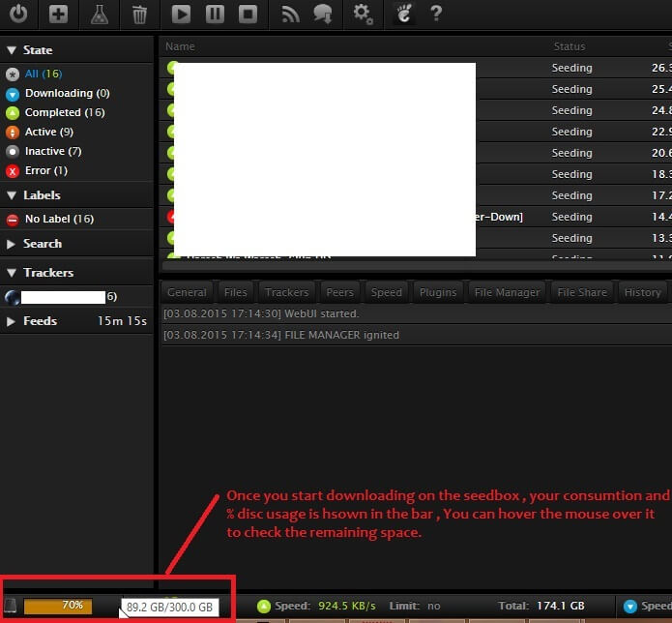The image size is (672, 623).
Task: Click the question mark help icon
Action: [x=436, y=14]
